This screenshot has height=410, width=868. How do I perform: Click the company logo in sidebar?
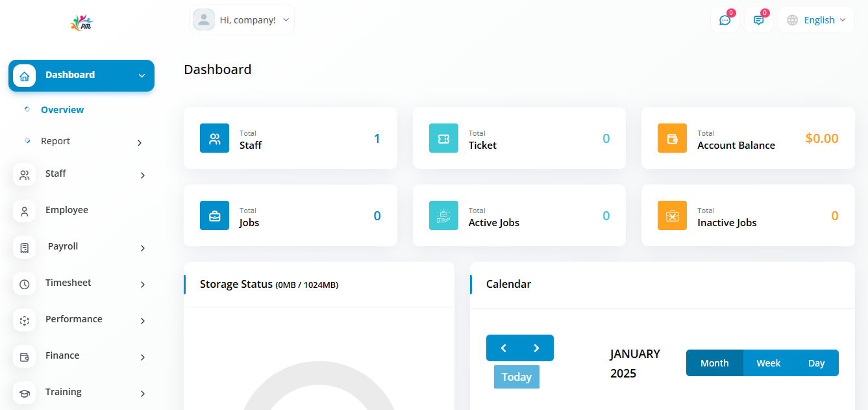tap(82, 23)
